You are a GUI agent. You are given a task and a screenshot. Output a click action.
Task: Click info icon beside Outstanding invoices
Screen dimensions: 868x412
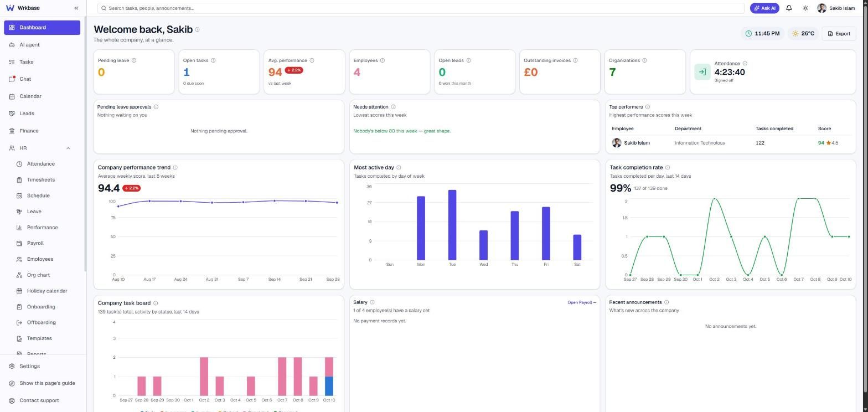click(x=575, y=60)
